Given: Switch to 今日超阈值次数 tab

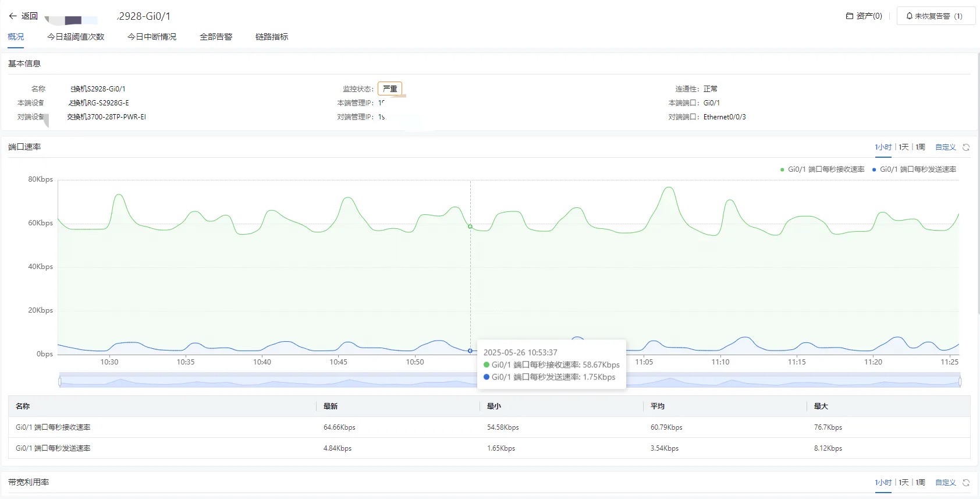Looking at the screenshot, I should pos(76,37).
